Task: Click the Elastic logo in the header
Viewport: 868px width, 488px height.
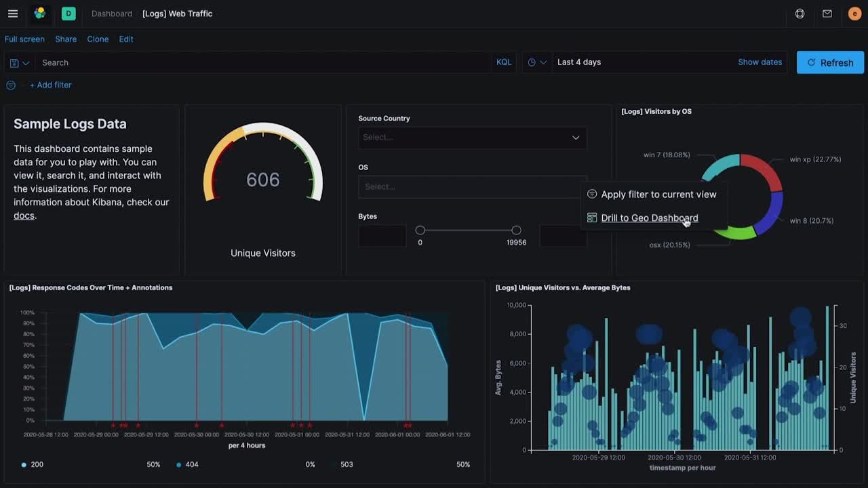Action: (x=39, y=14)
